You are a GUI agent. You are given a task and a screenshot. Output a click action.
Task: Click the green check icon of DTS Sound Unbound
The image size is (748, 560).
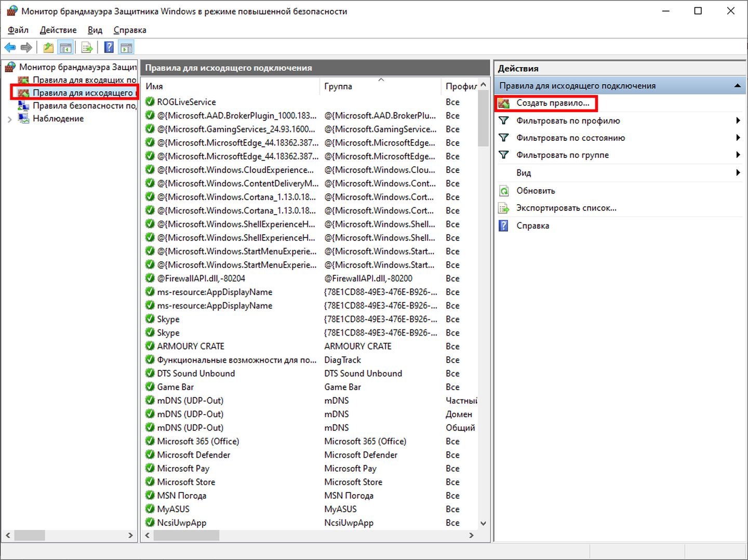[x=150, y=373]
